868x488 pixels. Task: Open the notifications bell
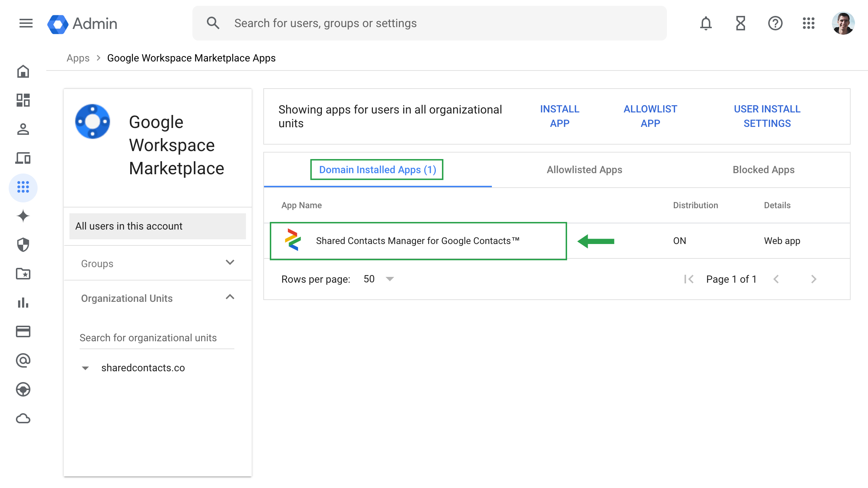pyautogui.click(x=706, y=23)
